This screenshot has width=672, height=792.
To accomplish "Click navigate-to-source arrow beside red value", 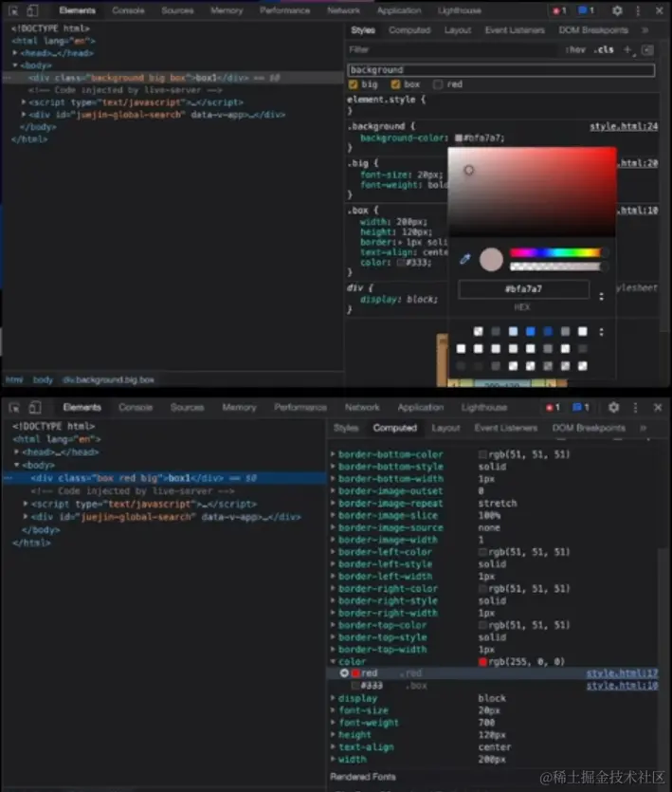I will (x=344, y=673).
